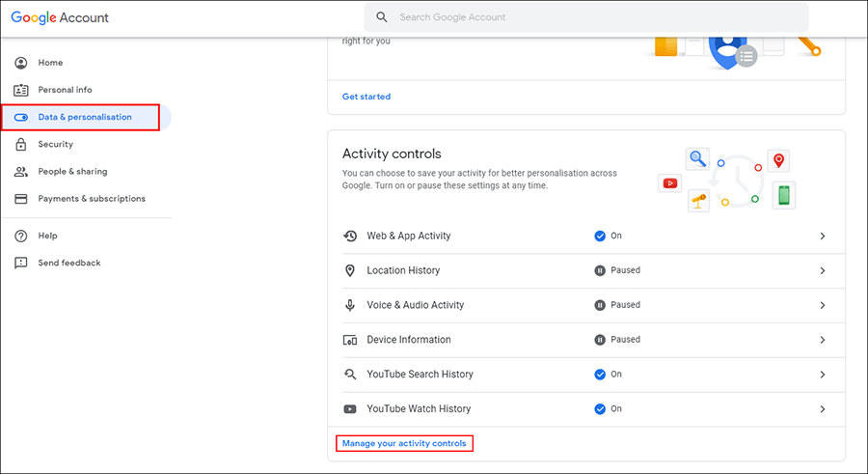Toggle YouTube Watch History On checkmark

coord(600,409)
